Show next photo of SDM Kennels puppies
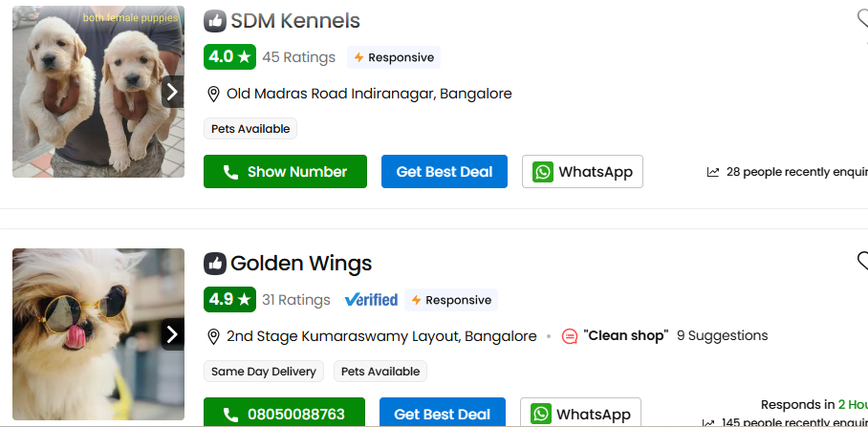This screenshot has width=868, height=427. (x=172, y=92)
